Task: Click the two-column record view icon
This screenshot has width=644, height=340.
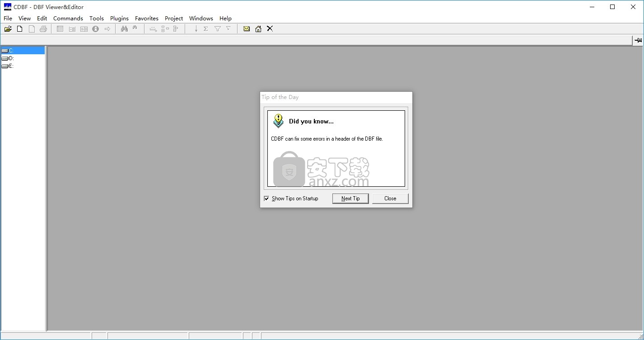Action: 84,29
